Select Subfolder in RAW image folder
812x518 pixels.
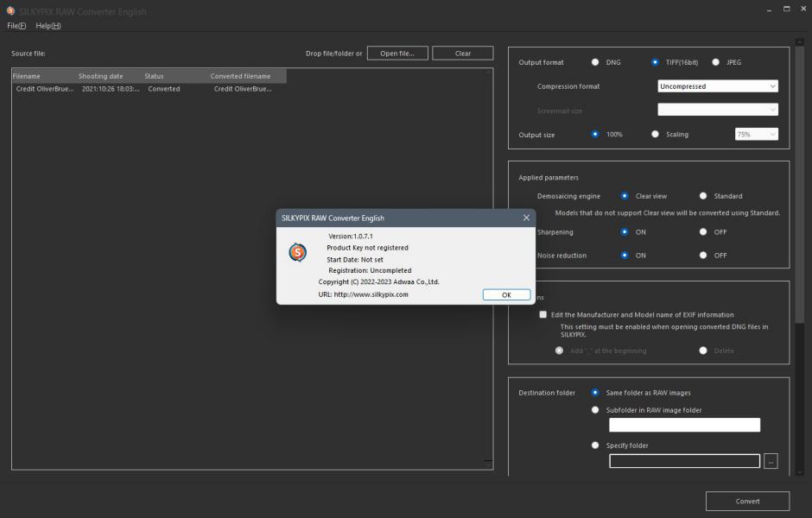coord(595,410)
